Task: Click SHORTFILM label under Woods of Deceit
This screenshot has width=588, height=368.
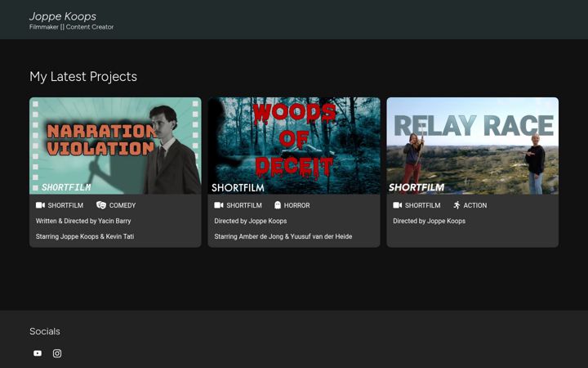Action: 244,205
